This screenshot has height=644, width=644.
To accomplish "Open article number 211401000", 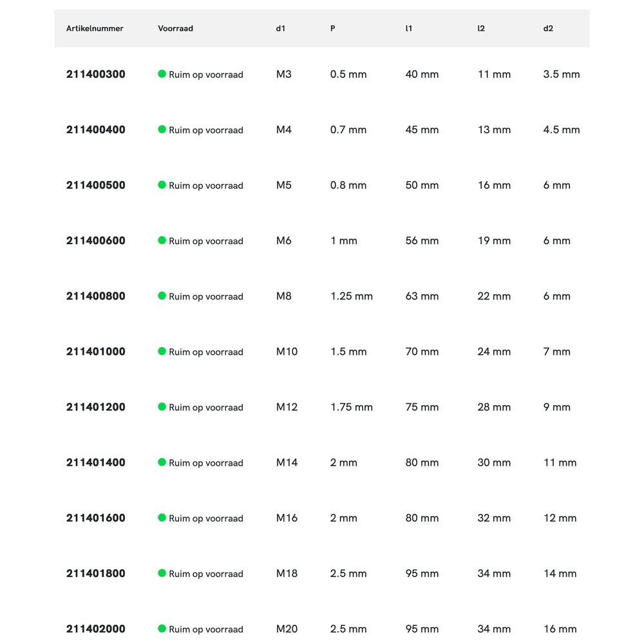I will click(96, 352).
